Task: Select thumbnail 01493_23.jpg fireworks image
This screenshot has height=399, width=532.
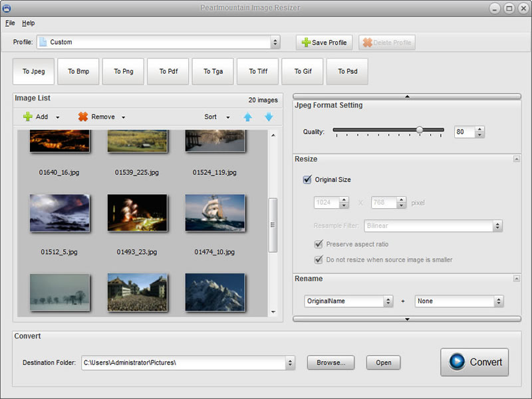Action: tap(137, 213)
